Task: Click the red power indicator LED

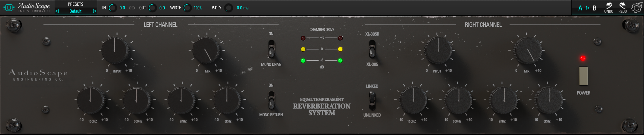Action: [x=583, y=58]
